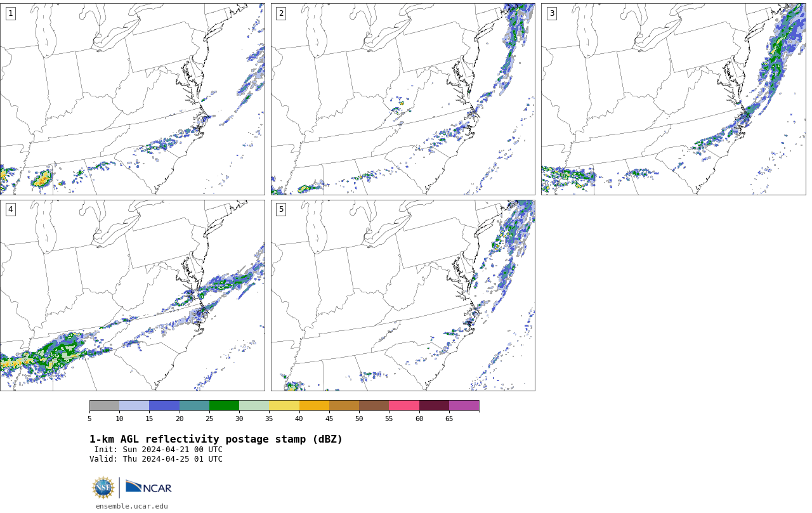The image size is (812, 513).
Task: Click the '1-km AGL reflectivity postage stamp (dBZ)' title
Action: (x=216, y=439)
